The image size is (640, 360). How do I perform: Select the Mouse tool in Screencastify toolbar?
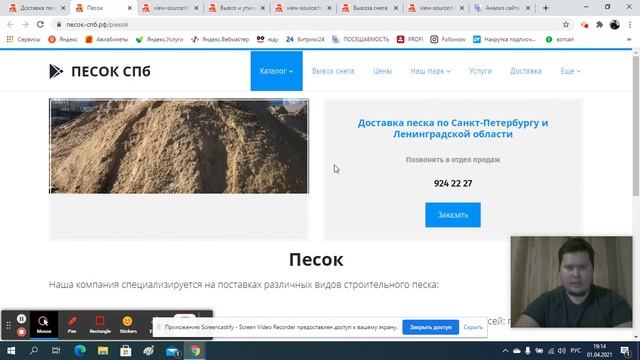point(44,324)
